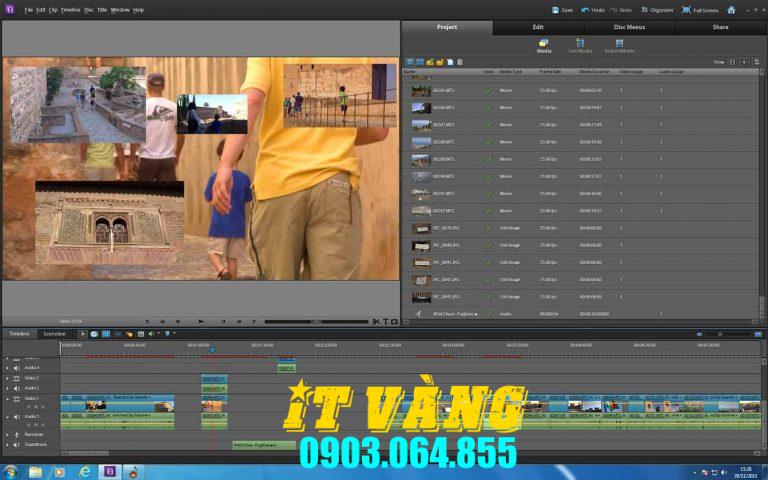This screenshot has width=768, height=480.
Task: Open the File menu
Action: pyautogui.click(x=28, y=10)
